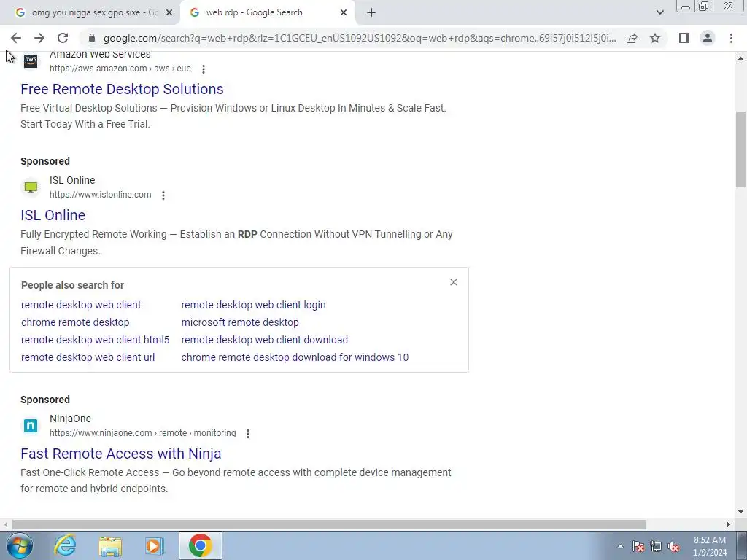Screen dimensions: 747x560
Task: Close the 'web rdp' tab
Action: [x=344, y=13]
